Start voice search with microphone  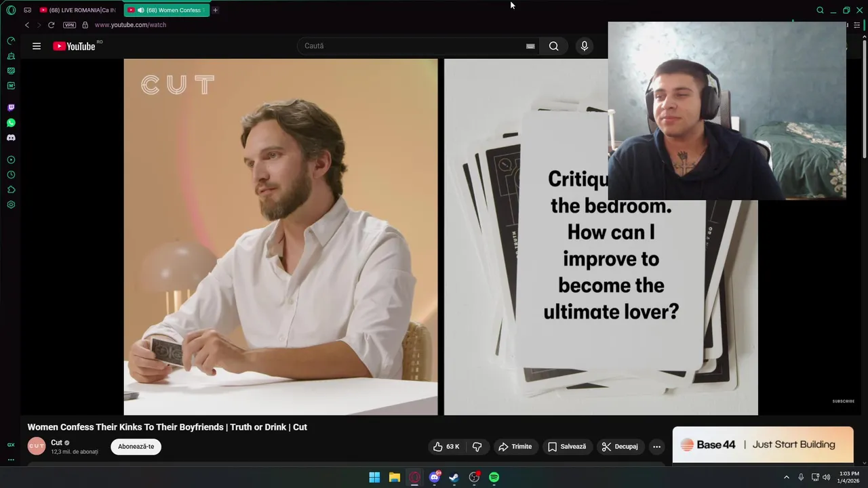pos(585,46)
